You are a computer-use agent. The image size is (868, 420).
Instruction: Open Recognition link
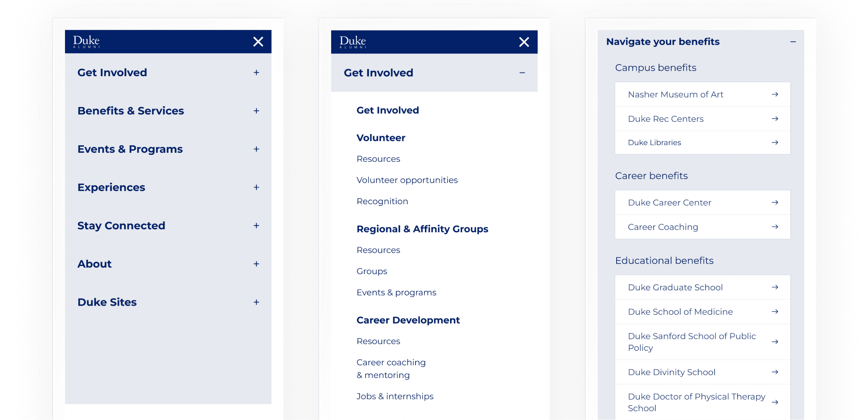click(x=382, y=201)
